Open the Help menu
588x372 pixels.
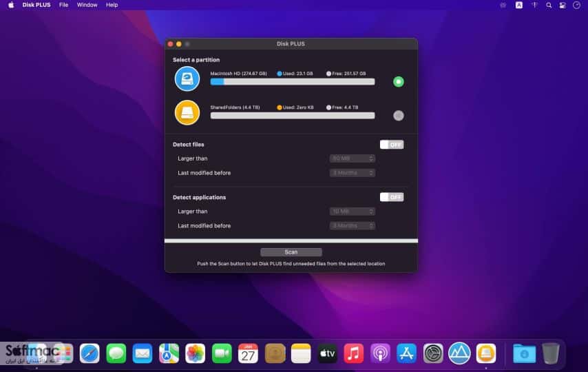click(x=112, y=5)
